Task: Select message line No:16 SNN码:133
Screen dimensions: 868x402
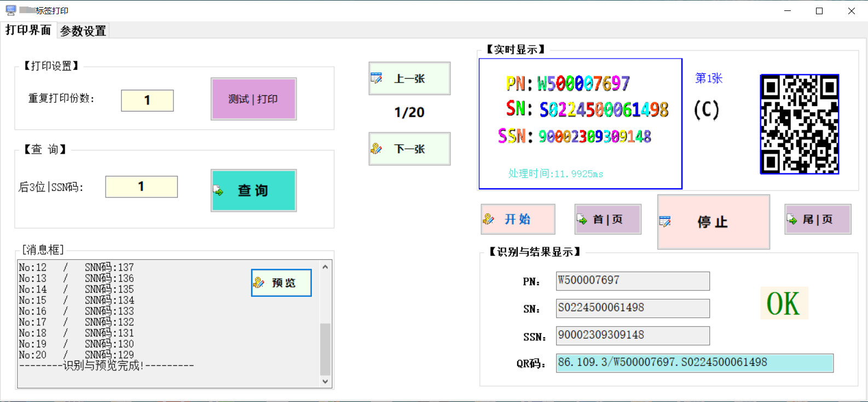Action: point(76,311)
